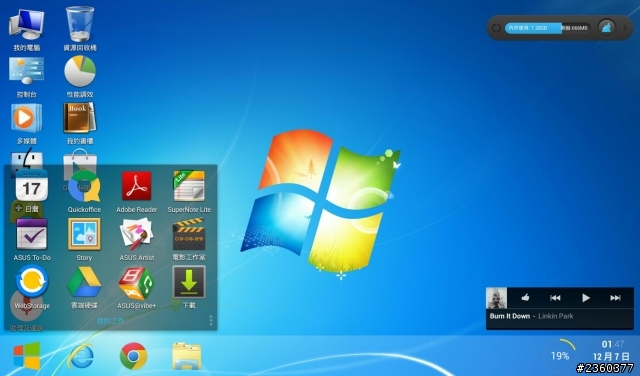Image resolution: width=640 pixels, height=376 pixels.
Task: Open folder overflow menu three dots
Action: tap(211, 320)
